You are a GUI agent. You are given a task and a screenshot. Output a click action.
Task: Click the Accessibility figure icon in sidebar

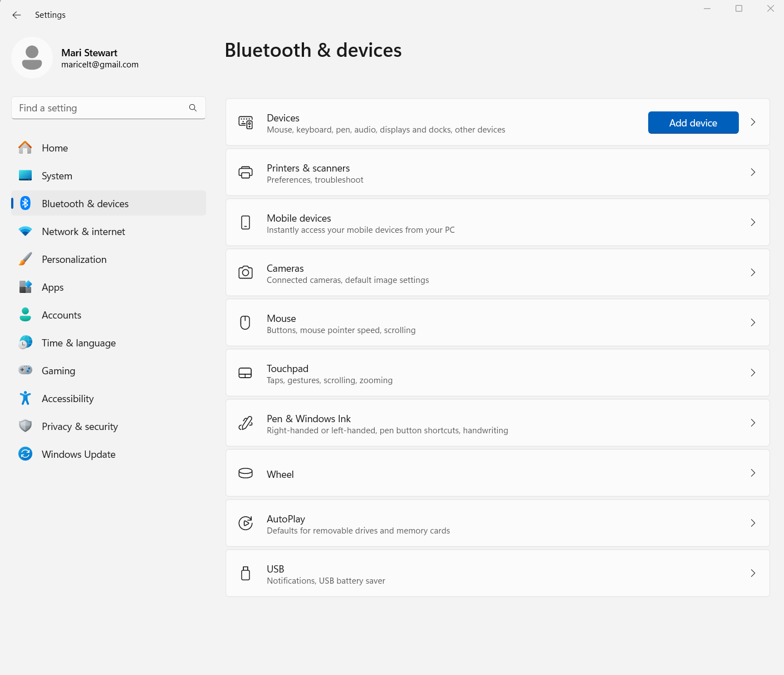tap(25, 398)
